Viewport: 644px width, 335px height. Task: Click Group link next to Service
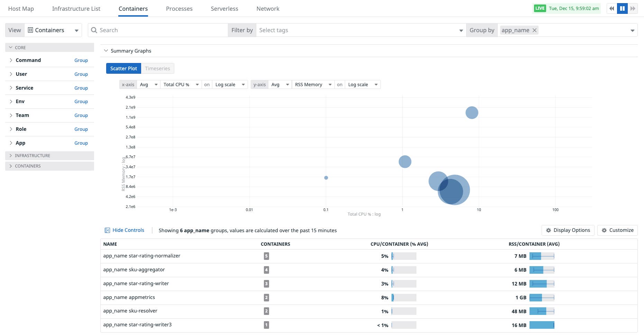81,88
